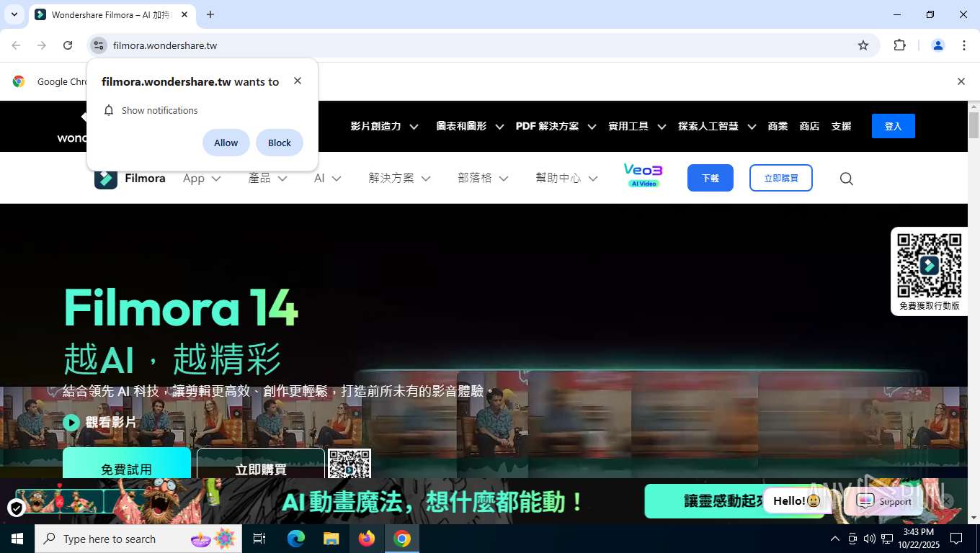Expand the AI dropdown
The width and height of the screenshot is (980, 553).
[x=327, y=178]
